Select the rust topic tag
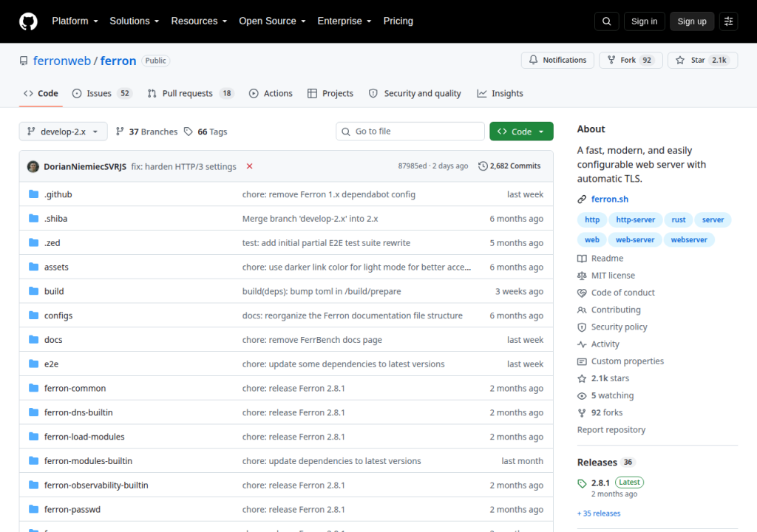 pos(679,219)
